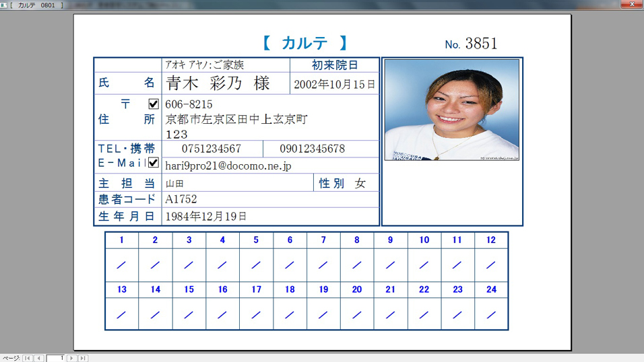Click the 初来院日 header label
The height and width of the screenshot is (362, 644).
click(x=335, y=65)
